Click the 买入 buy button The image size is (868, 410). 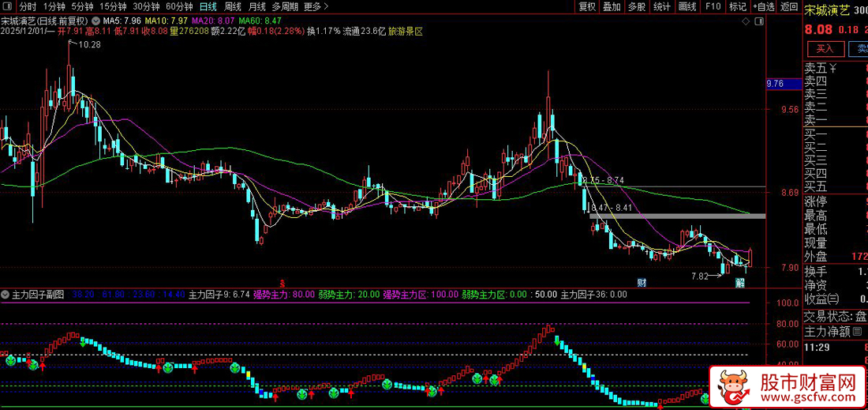pyautogui.click(x=822, y=49)
